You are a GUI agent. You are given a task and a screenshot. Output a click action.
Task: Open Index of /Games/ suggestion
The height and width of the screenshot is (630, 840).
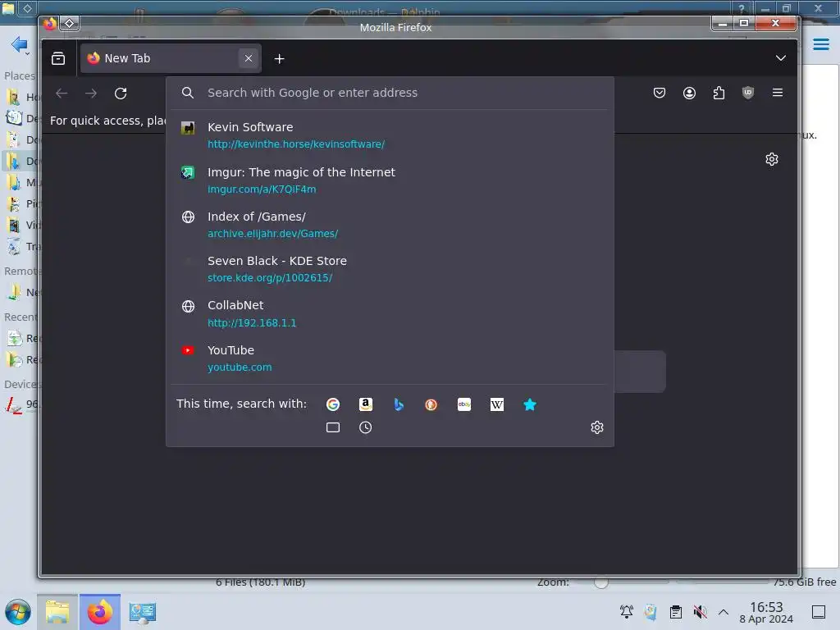click(x=390, y=225)
